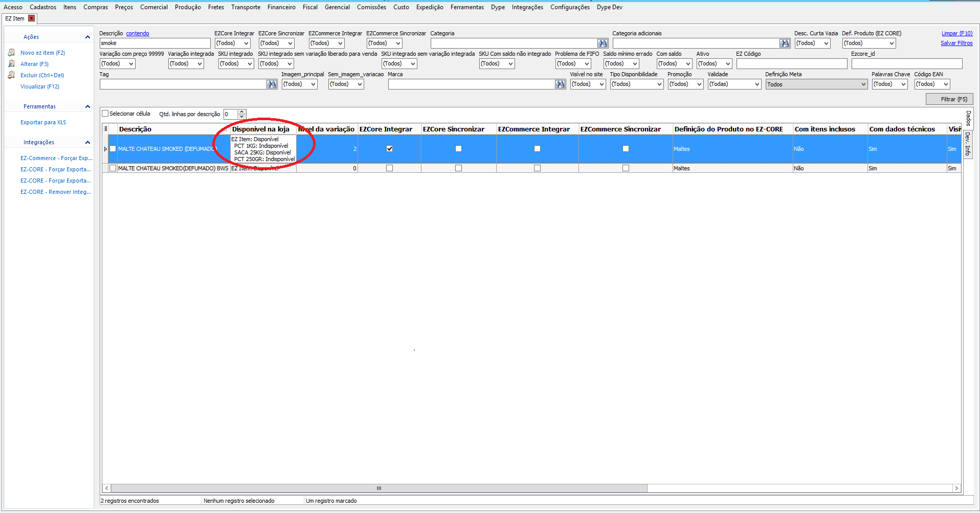Click the Limpar (F10) link
The width and height of the screenshot is (980, 513).
(957, 33)
